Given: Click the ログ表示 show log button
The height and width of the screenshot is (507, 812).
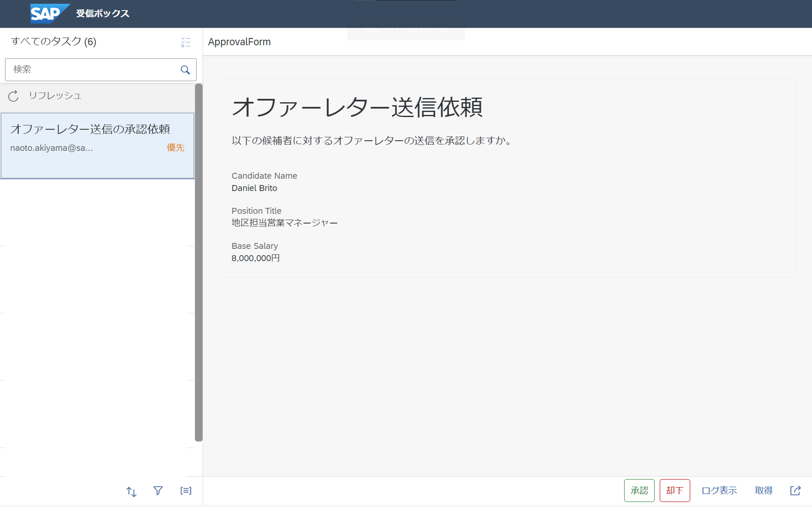Looking at the screenshot, I should pos(719,491).
